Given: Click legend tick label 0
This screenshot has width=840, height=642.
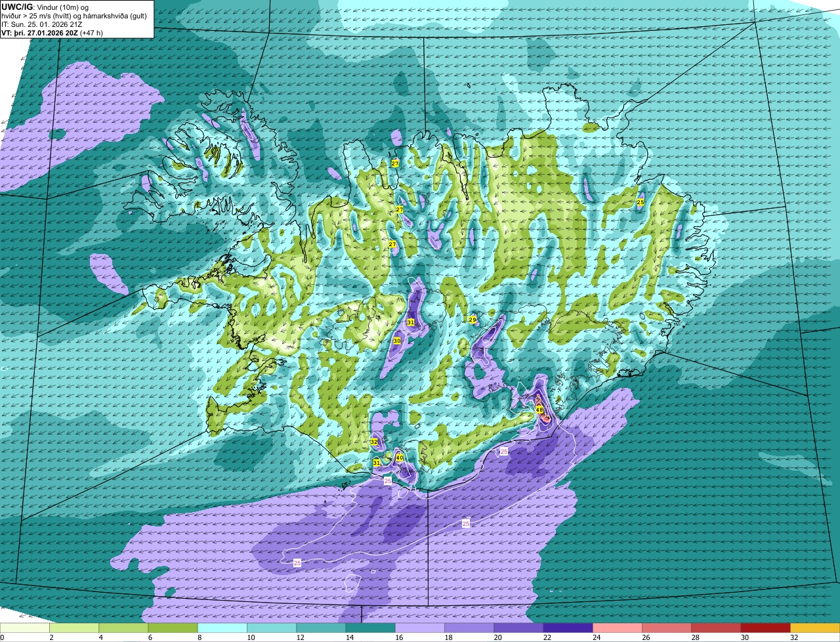Looking at the screenshot, I should click(x=2, y=637).
